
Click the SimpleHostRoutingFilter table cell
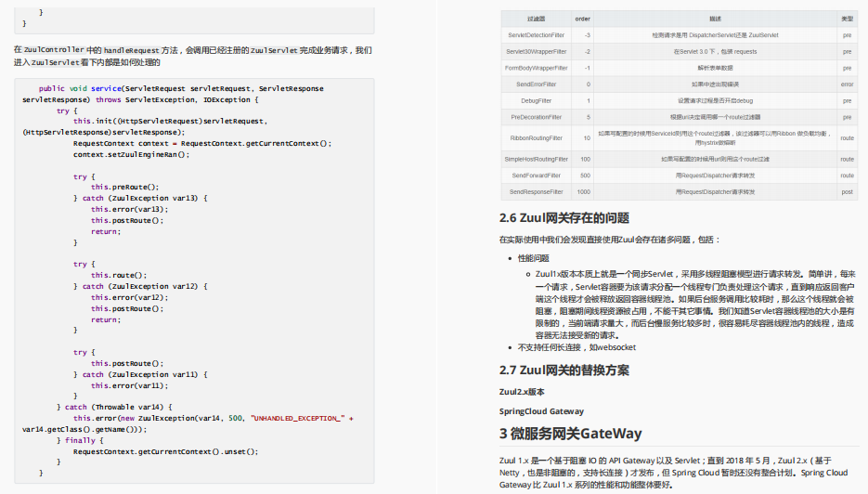pyautogui.click(x=536, y=159)
